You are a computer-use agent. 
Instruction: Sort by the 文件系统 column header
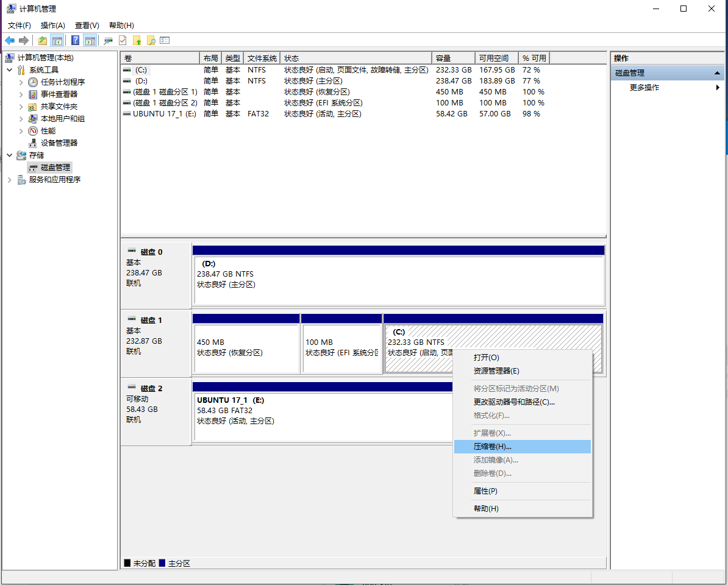[262, 58]
